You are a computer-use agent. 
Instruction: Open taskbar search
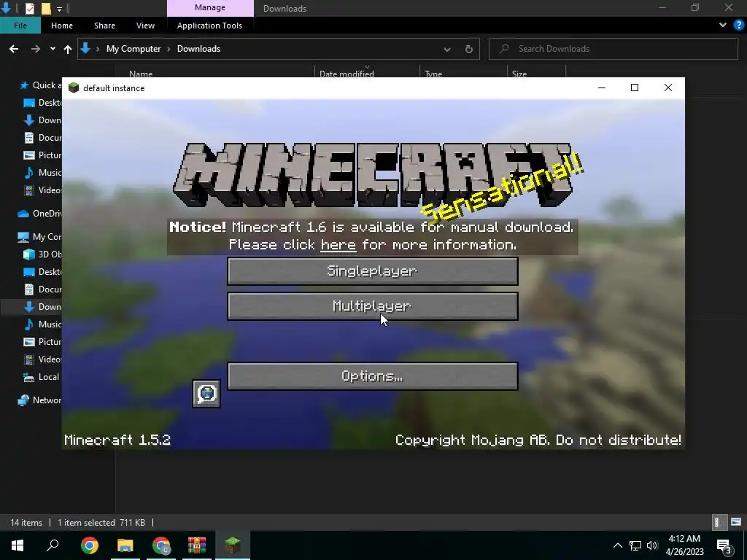[x=53, y=545]
